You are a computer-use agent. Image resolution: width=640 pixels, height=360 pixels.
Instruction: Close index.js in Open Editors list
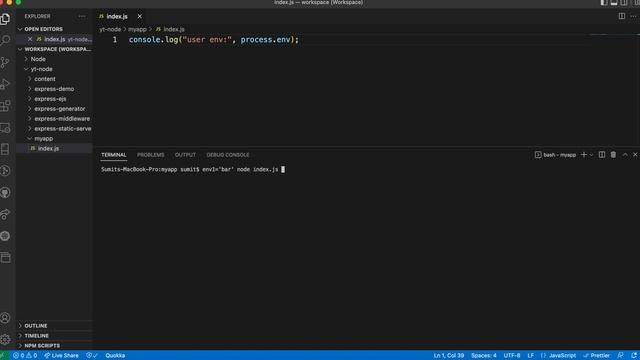pos(30,39)
